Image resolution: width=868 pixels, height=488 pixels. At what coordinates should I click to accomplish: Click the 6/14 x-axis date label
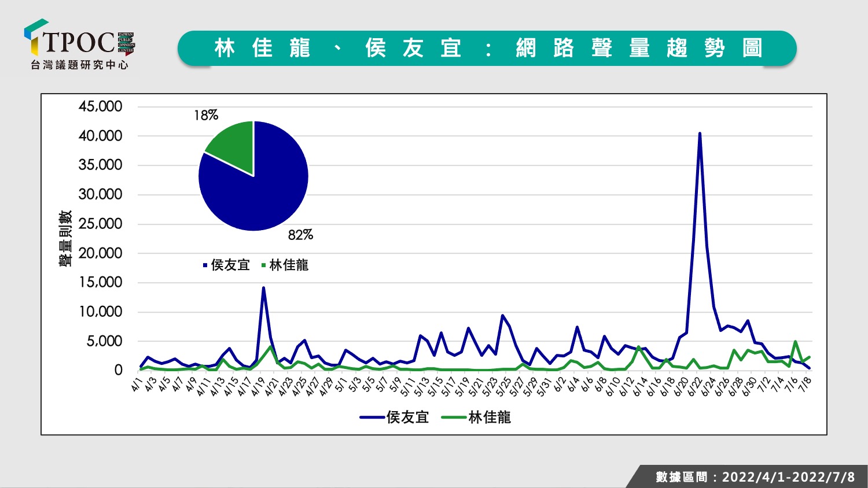tap(640, 386)
